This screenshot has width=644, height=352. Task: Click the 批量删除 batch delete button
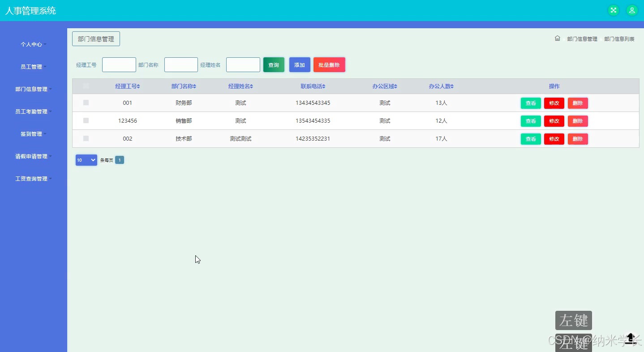point(329,65)
